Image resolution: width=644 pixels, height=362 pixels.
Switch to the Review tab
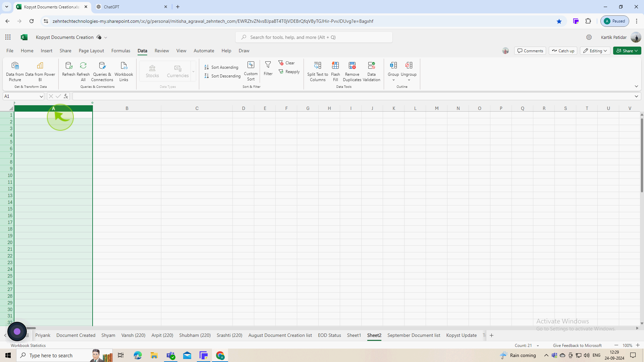tap(162, 51)
